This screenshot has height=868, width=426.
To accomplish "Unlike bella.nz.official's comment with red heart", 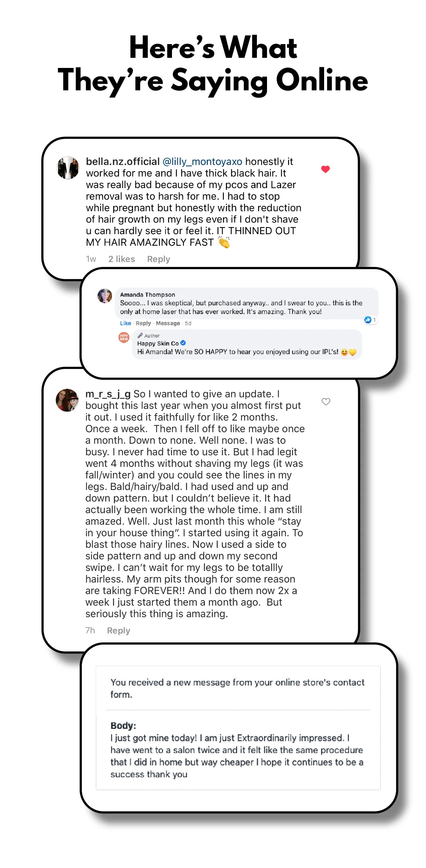I will click(325, 169).
